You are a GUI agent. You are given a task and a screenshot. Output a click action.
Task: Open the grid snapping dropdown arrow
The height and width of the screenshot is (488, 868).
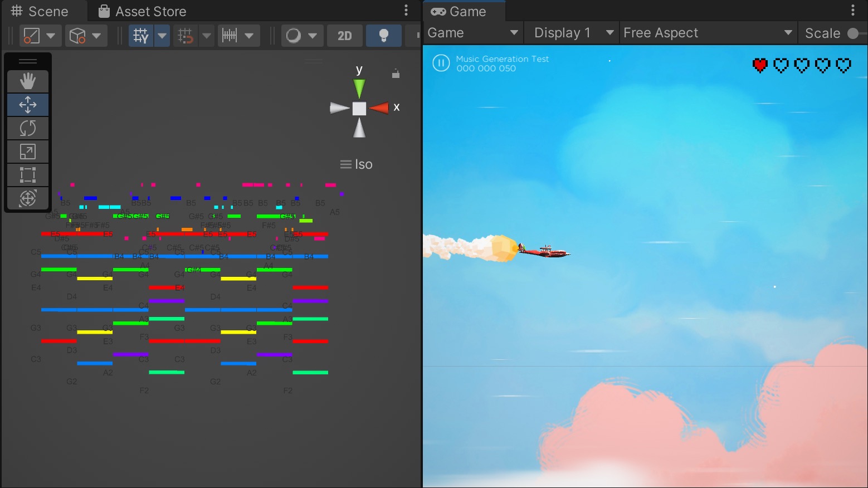click(207, 36)
